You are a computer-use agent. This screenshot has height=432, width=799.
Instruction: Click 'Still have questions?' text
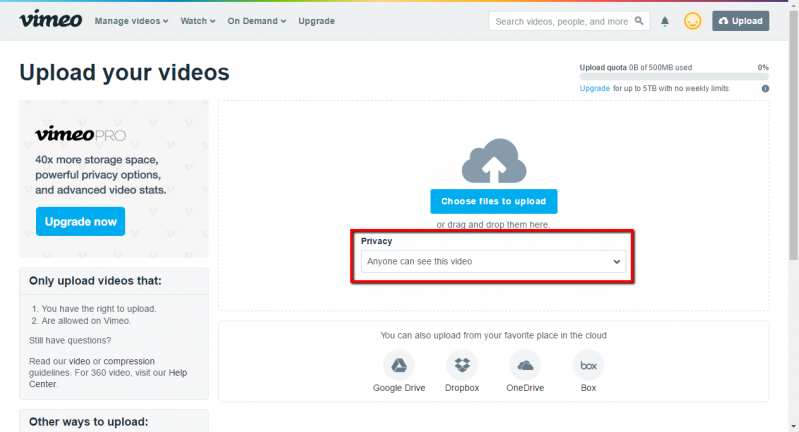(70, 340)
